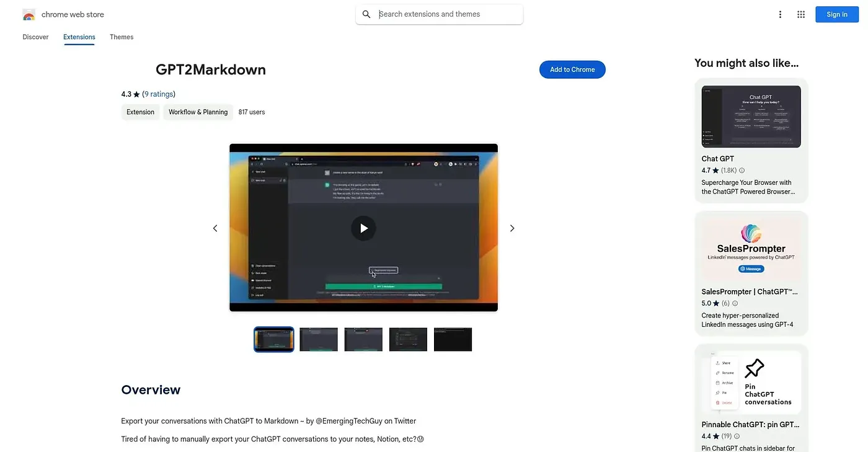Image resolution: width=868 pixels, height=452 pixels.
Task: Click the Chat GPT extension title
Action: [x=718, y=159]
